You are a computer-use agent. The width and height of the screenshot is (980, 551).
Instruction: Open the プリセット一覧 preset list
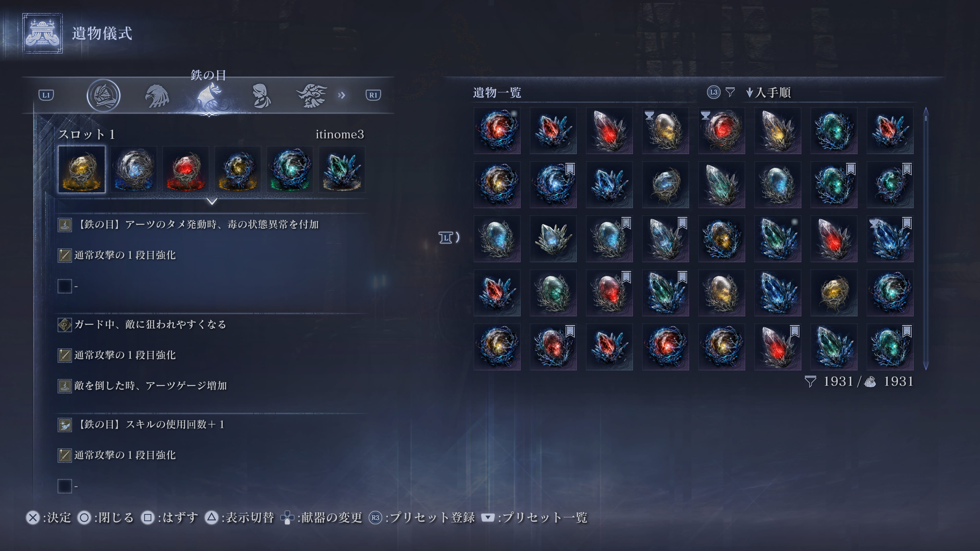click(534, 518)
